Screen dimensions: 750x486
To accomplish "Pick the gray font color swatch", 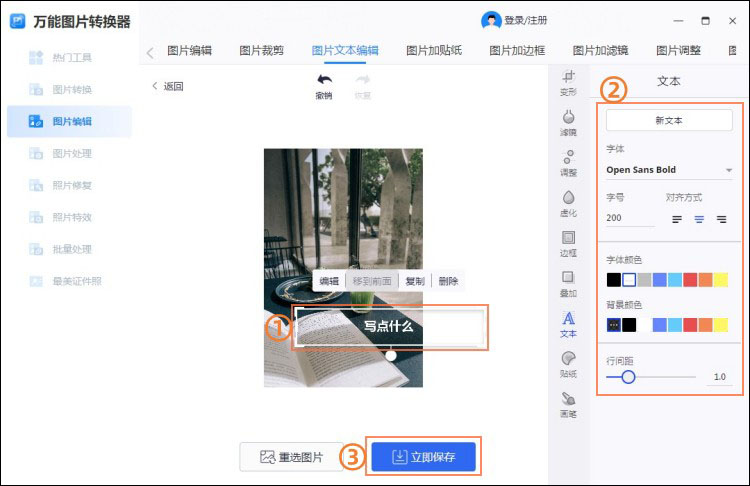I will [x=644, y=280].
